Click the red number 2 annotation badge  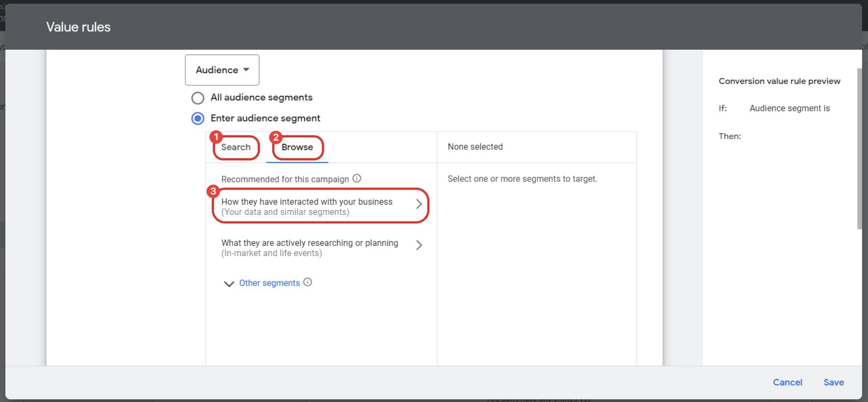point(276,138)
